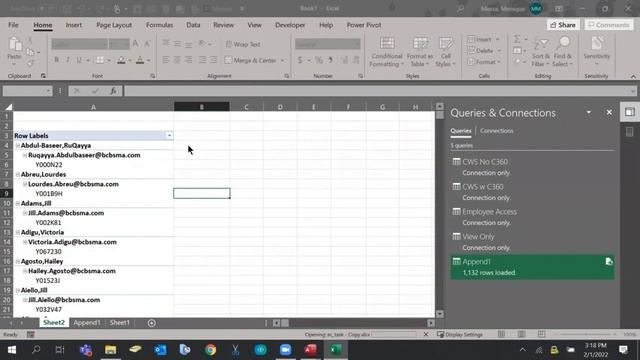640x360 pixels.
Task: Click the Sensitivity icon
Action: click(x=596, y=44)
